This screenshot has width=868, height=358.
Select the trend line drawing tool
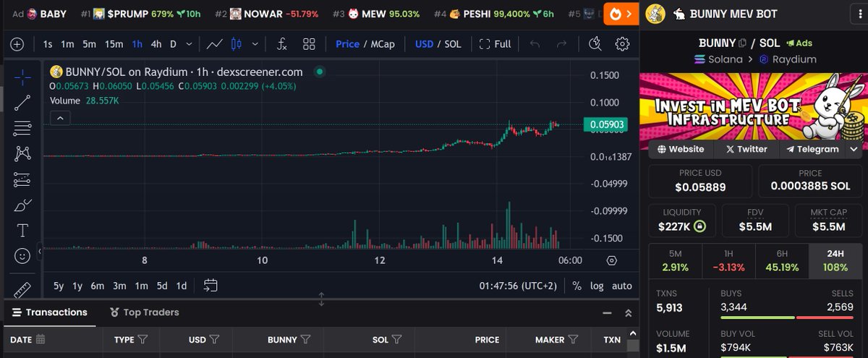coord(22,103)
